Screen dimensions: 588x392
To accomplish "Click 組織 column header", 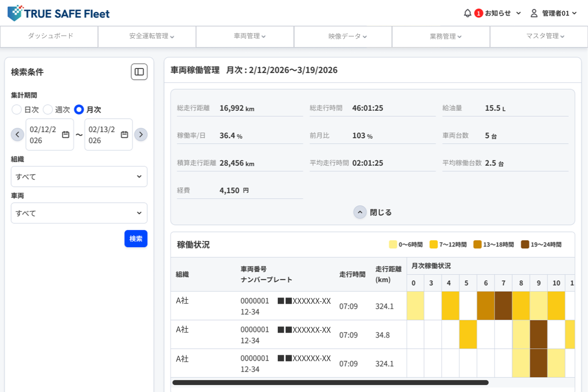I will 182,274.
